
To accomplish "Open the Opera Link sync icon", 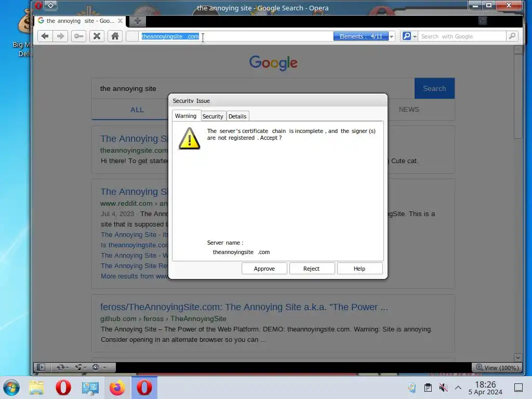I will (x=61, y=367).
